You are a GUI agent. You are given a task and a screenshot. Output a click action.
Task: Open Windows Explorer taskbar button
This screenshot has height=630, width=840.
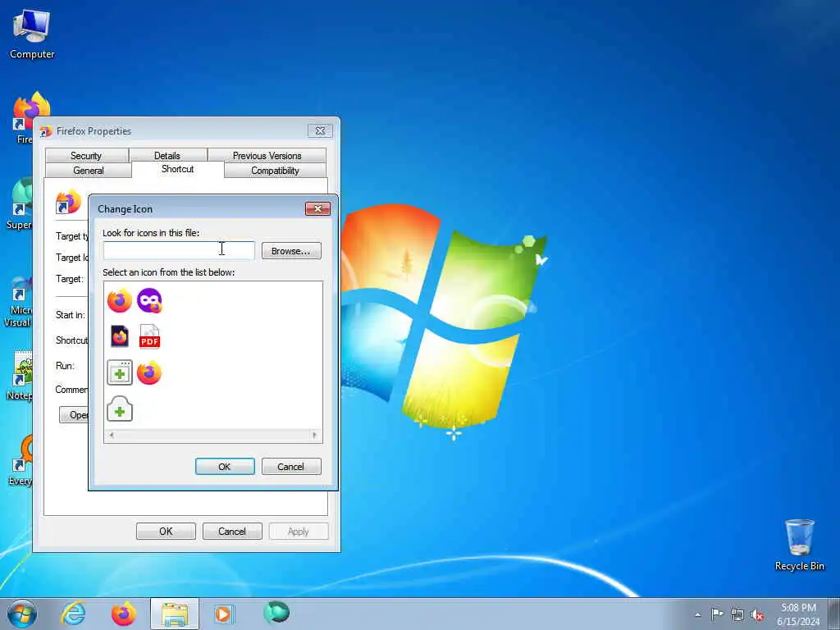(x=175, y=614)
